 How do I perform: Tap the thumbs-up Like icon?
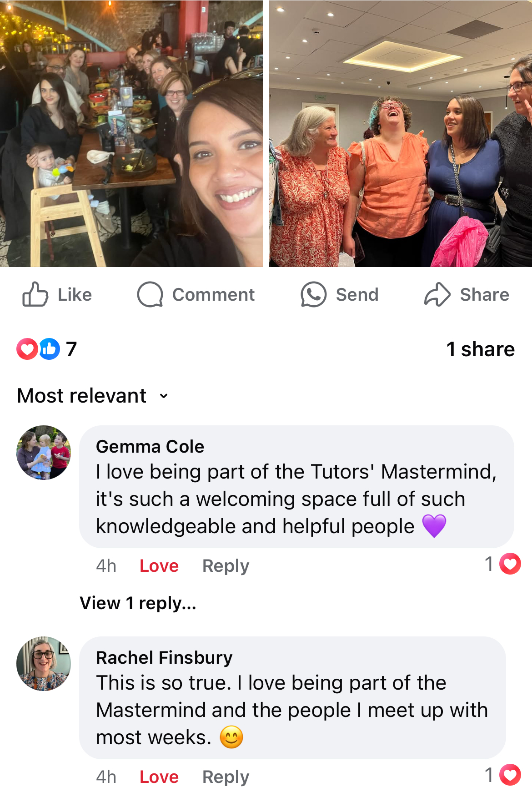[x=35, y=294]
